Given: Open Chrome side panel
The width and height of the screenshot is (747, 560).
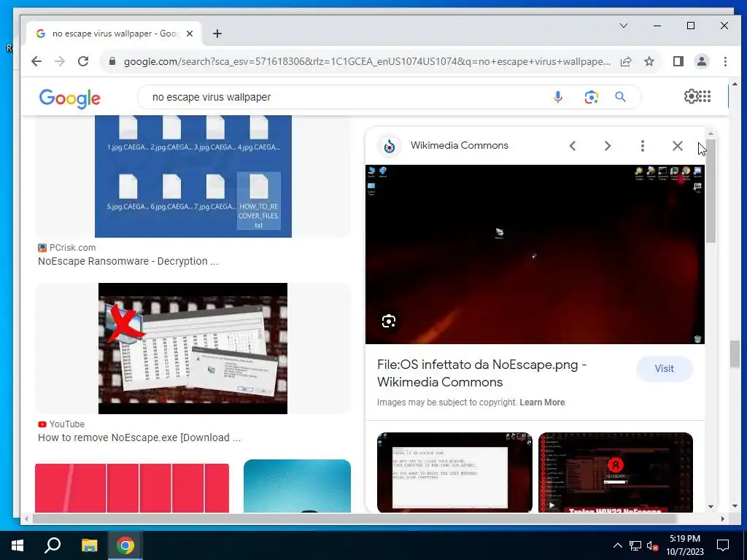Looking at the screenshot, I should coord(678,61).
